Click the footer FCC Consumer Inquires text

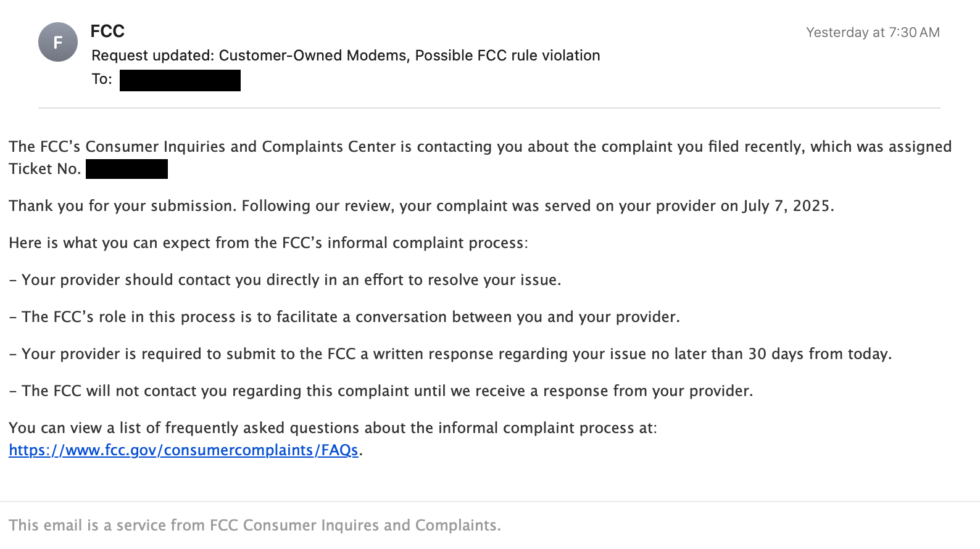[255, 526]
